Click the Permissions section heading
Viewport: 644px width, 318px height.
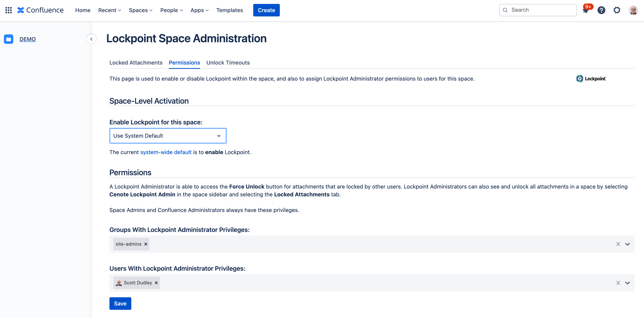pos(130,172)
